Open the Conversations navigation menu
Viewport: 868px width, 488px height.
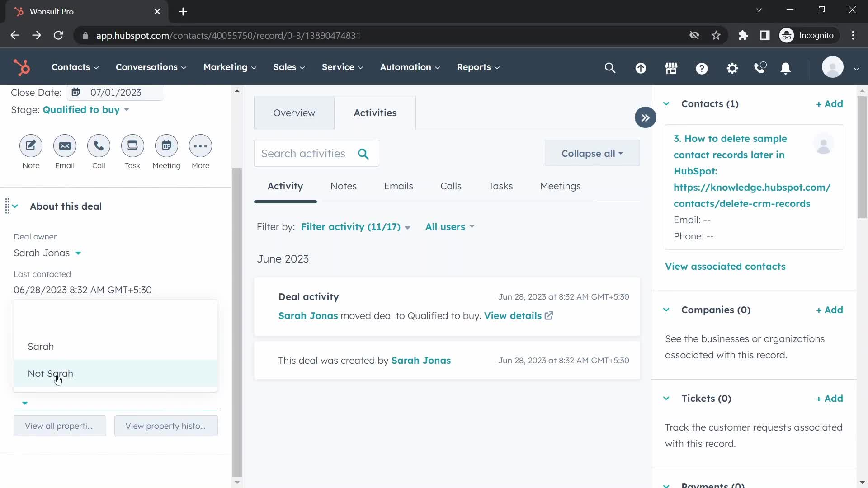coord(151,67)
